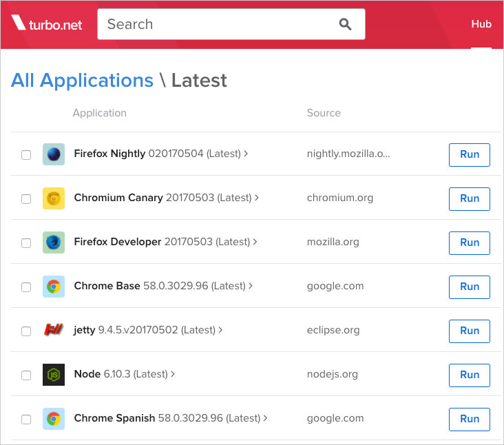Screen dimensions: 504x445
Task: Expand Firefox Nightly version chevron
Action: coord(246,154)
